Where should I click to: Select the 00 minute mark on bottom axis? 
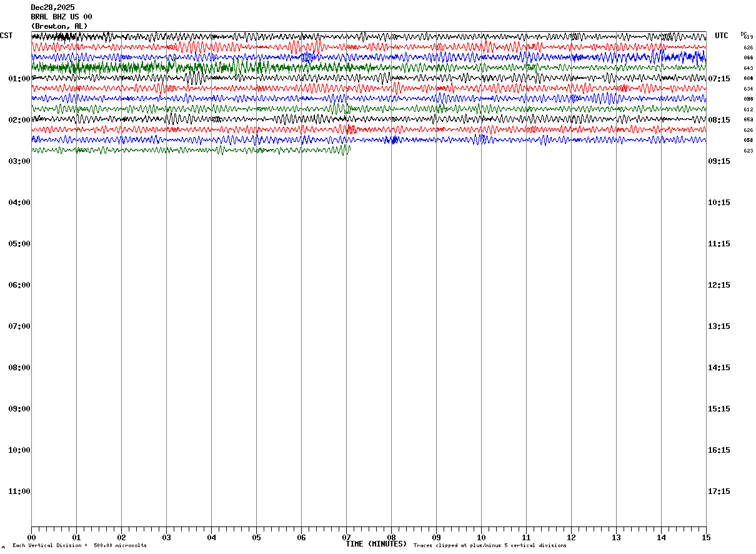(x=31, y=537)
